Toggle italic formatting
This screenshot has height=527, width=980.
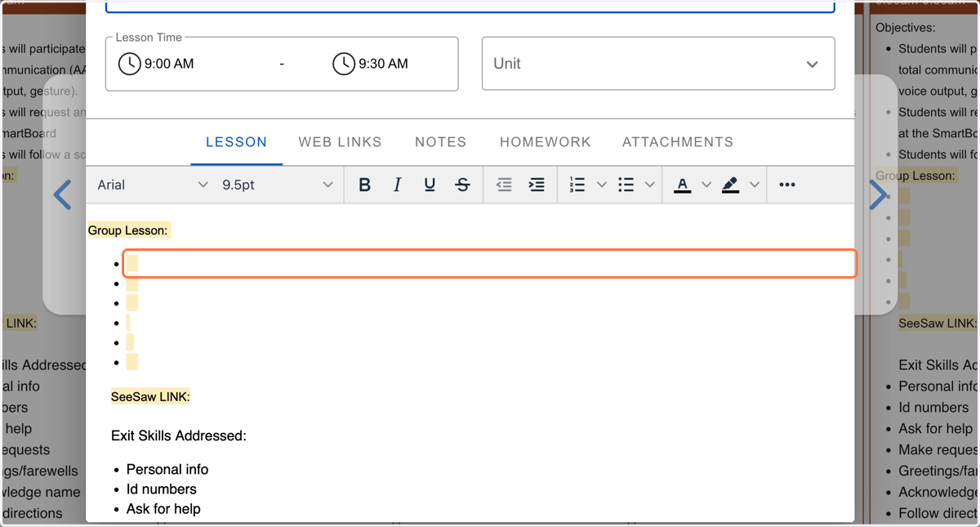click(397, 185)
